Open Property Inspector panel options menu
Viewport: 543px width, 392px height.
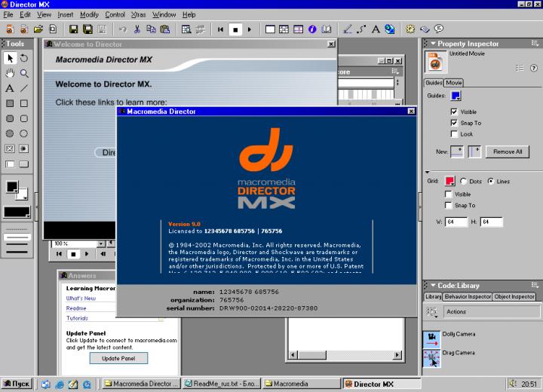point(535,43)
